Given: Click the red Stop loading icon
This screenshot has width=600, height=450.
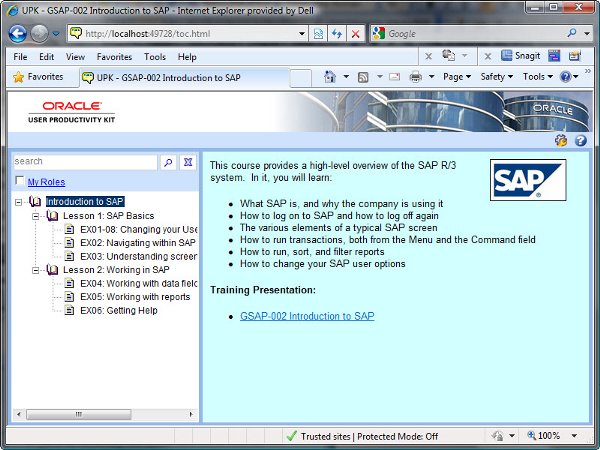Looking at the screenshot, I should (355, 34).
